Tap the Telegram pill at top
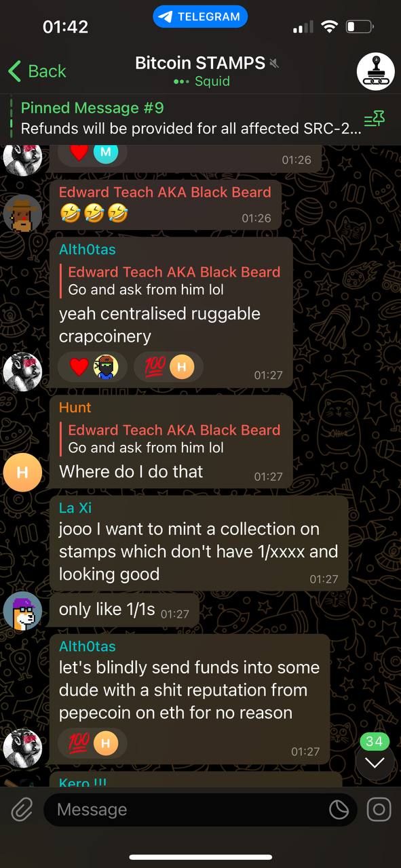 pyautogui.click(x=200, y=17)
